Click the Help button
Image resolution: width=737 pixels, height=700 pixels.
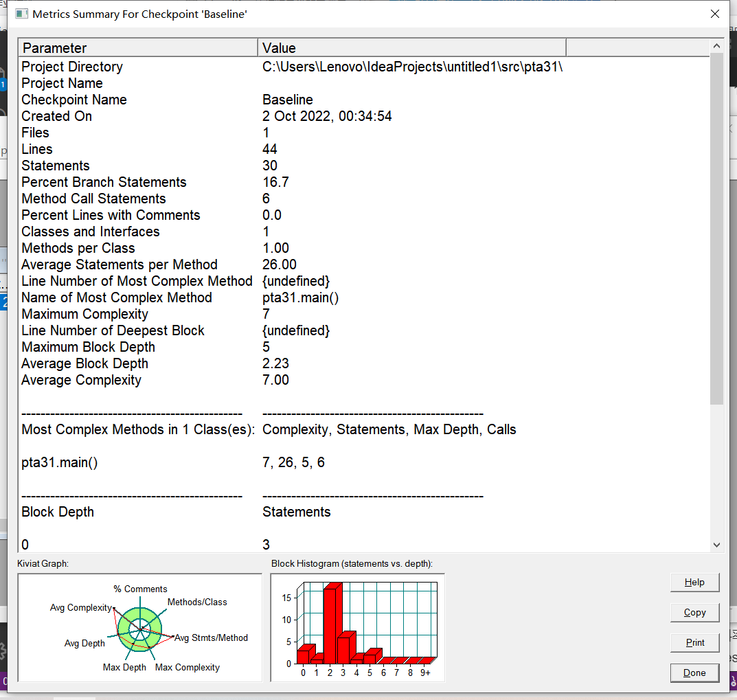[694, 582]
